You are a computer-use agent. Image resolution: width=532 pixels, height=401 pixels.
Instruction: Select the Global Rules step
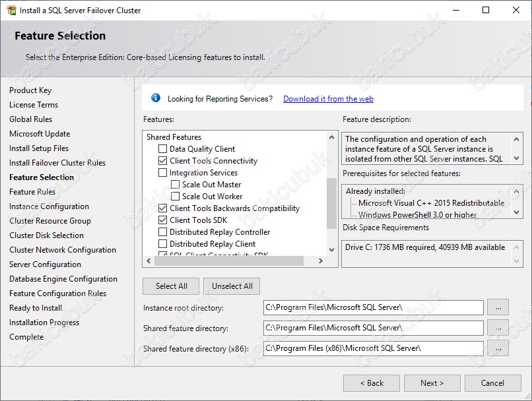tap(30, 119)
